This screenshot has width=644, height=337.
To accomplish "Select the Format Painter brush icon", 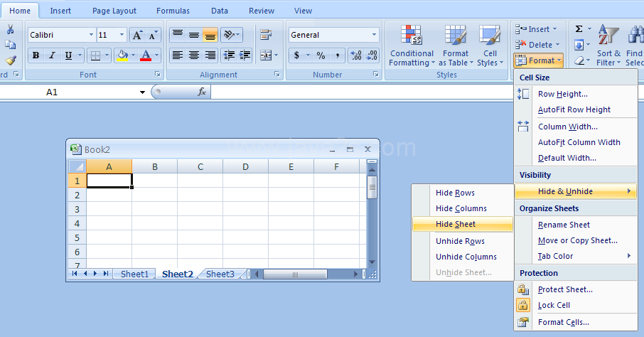I will [x=10, y=60].
